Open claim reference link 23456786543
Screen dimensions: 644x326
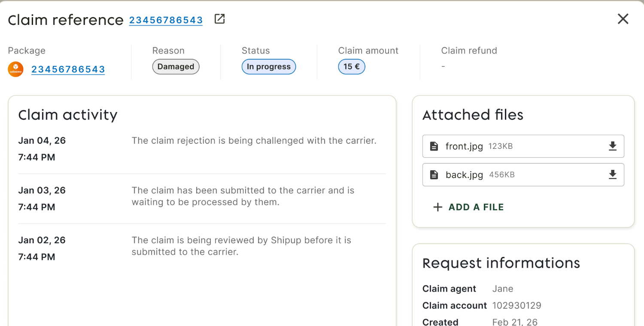[x=166, y=20]
